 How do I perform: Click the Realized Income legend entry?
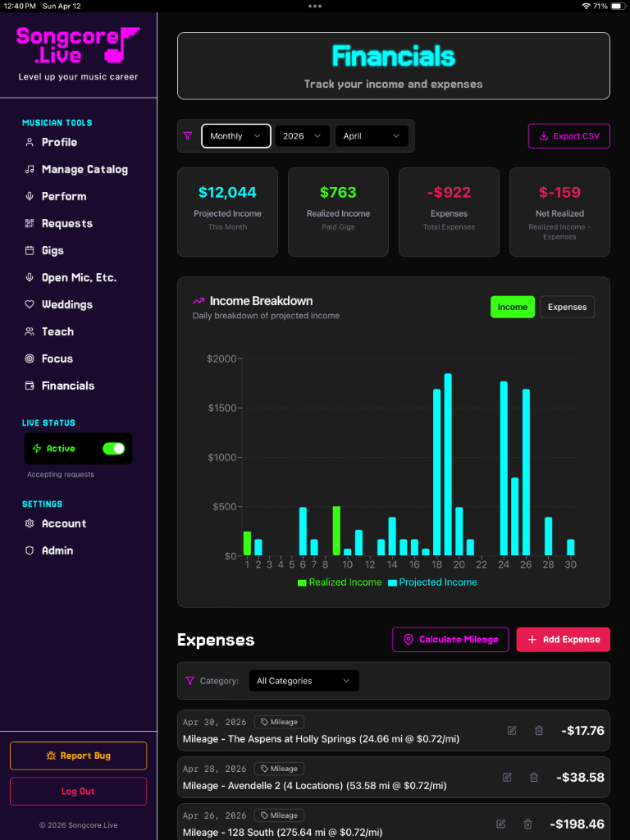(x=340, y=582)
